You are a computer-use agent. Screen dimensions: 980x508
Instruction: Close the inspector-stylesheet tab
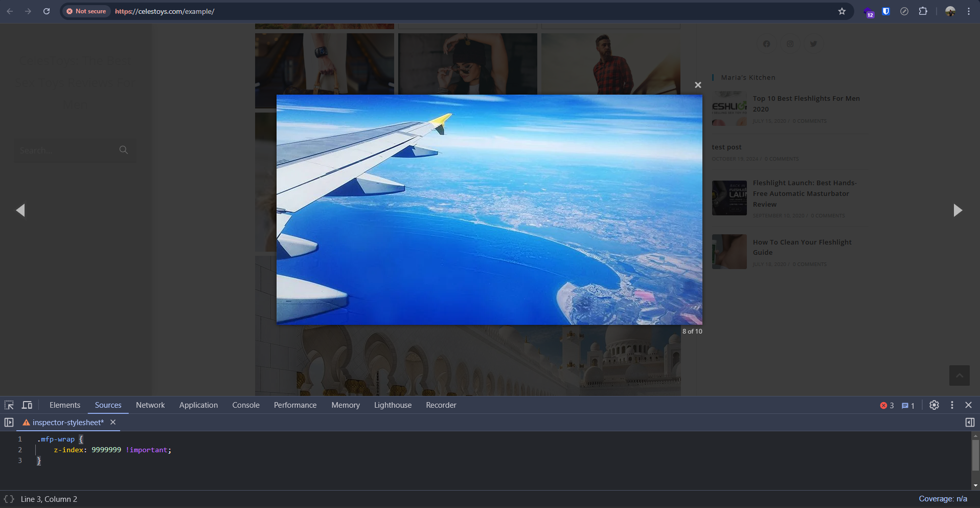pos(113,423)
